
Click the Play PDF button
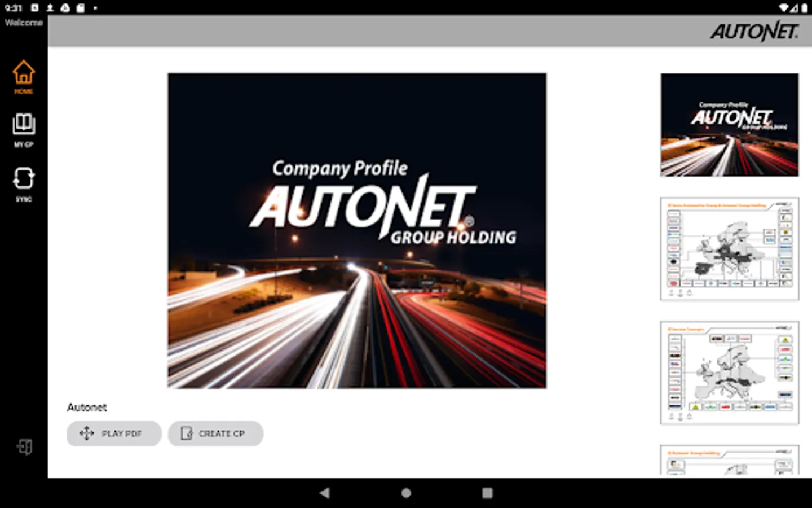[x=114, y=433]
